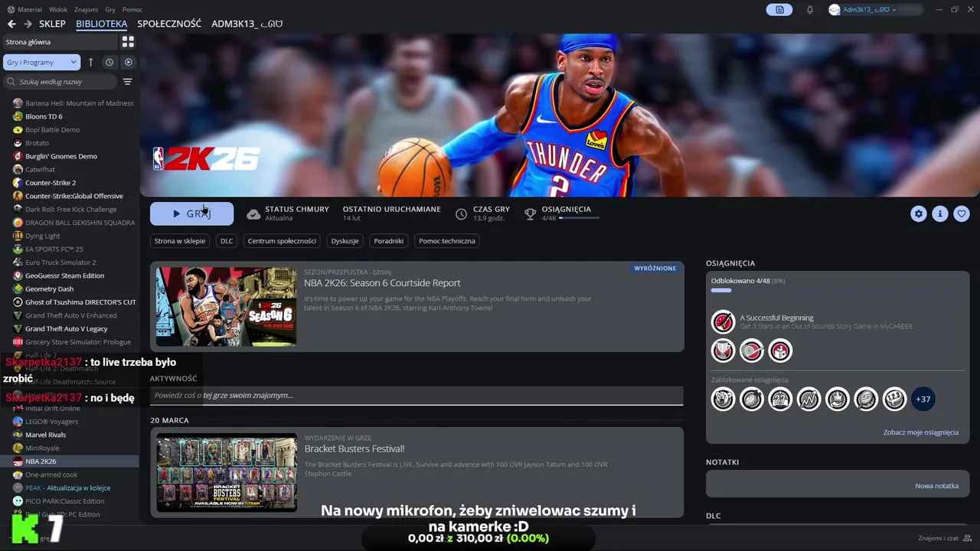Image resolution: width=980 pixels, height=551 pixels.
Task: Click Nowa notatka
Action: click(936, 486)
